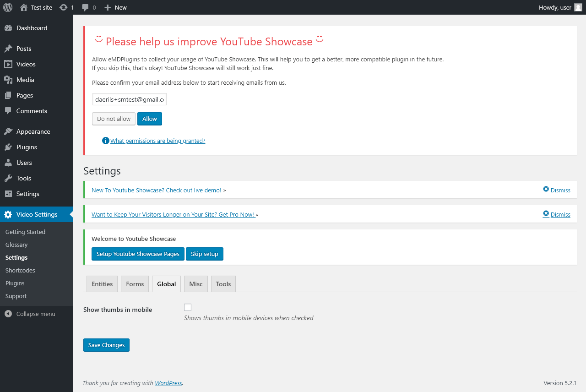Click the info icon beside permissions link

tap(106, 141)
